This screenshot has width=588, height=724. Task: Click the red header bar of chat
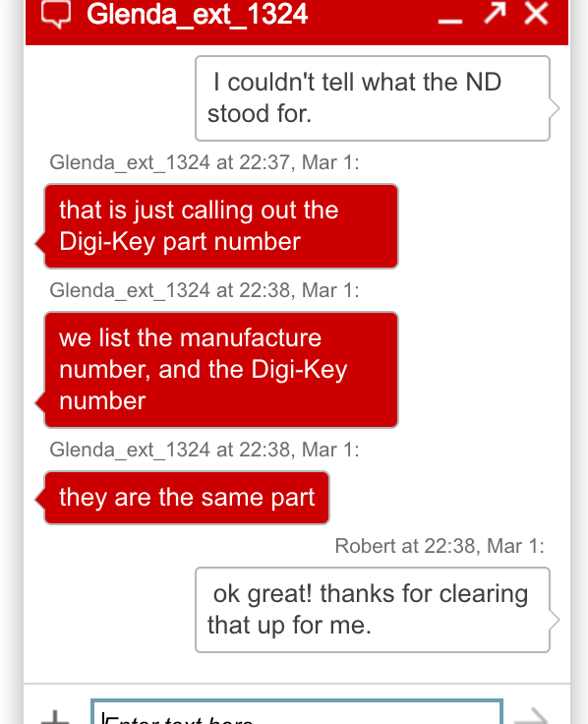pos(297,23)
